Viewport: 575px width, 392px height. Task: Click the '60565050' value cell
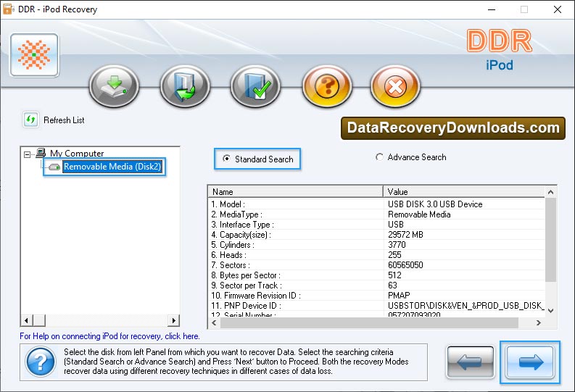pos(405,265)
